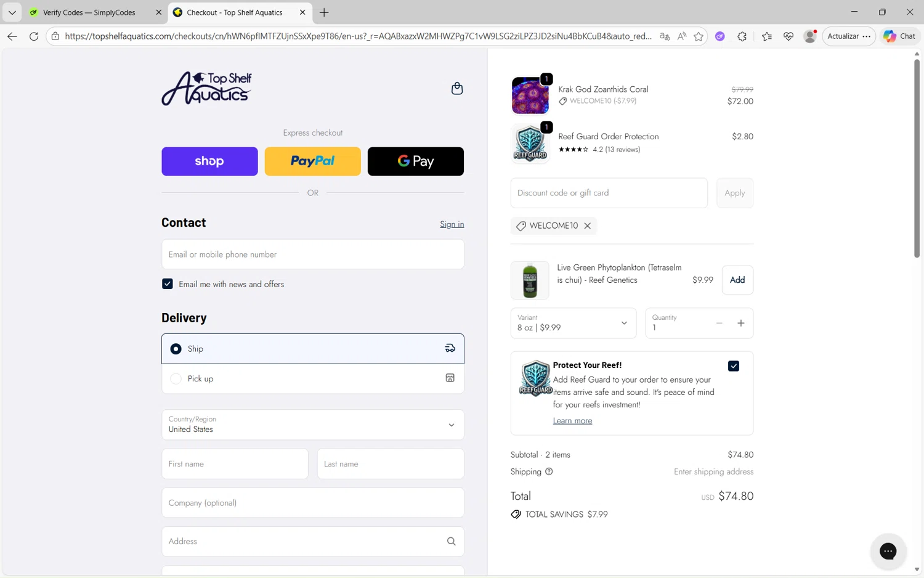Click the Total $74.80 amount

click(736, 496)
